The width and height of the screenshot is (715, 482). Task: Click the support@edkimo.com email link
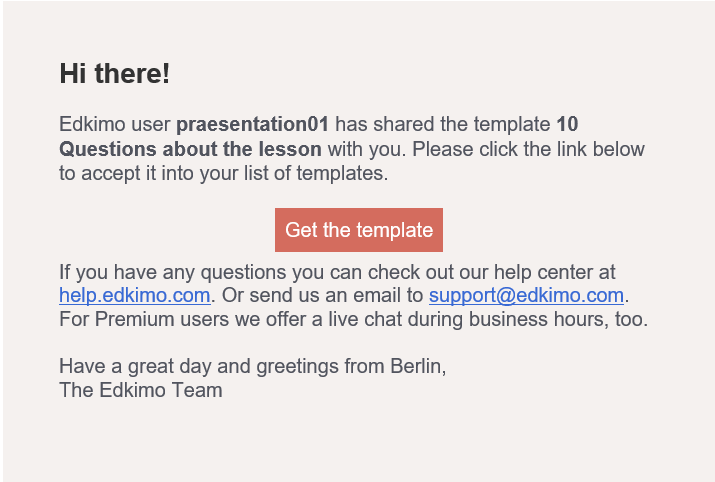pos(526,295)
